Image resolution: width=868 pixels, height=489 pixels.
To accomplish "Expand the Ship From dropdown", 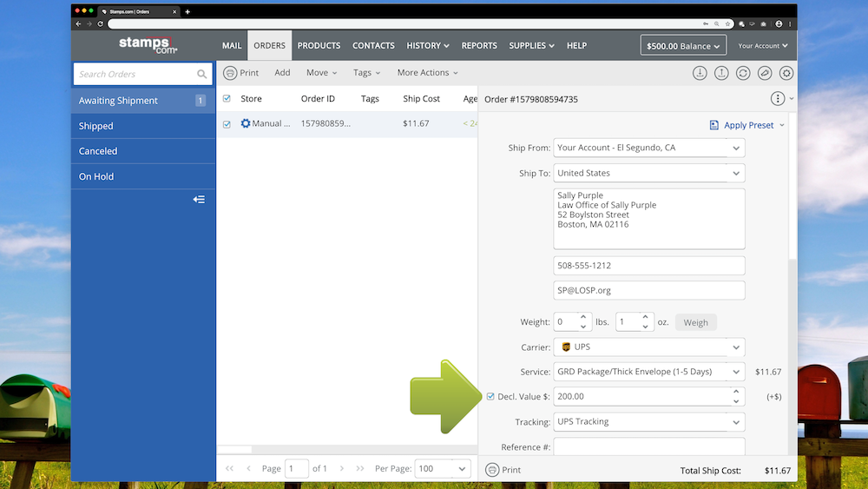I will point(736,148).
